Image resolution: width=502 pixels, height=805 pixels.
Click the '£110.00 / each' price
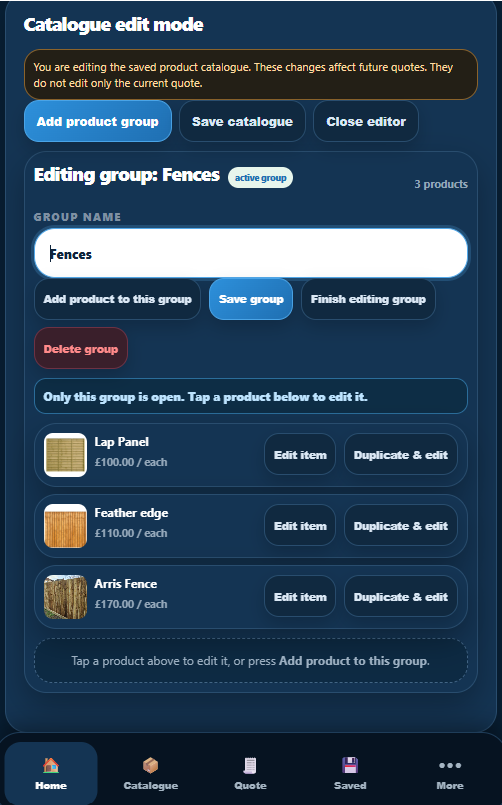(x=131, y=533)
